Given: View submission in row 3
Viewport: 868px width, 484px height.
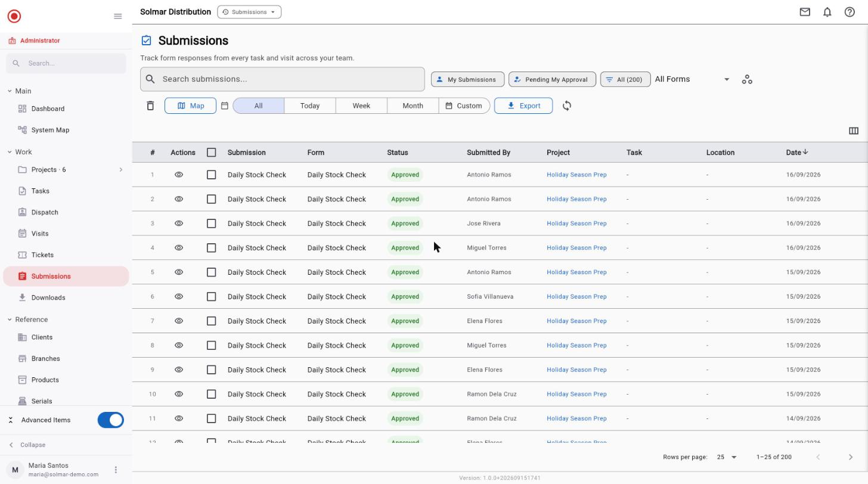Looking at the screenshot, I should pyautogui.click(x=179, y=224).
